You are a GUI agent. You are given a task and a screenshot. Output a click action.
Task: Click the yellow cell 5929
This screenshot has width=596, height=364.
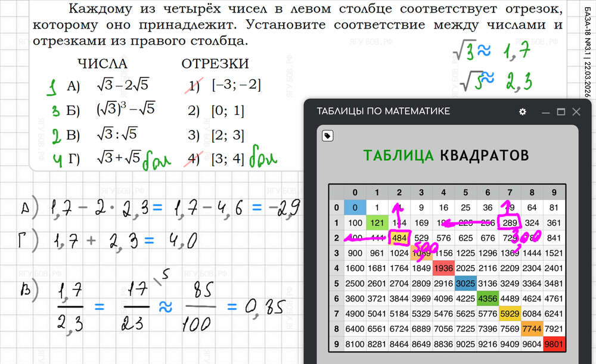pyautogui.click(x=510, y=314)
